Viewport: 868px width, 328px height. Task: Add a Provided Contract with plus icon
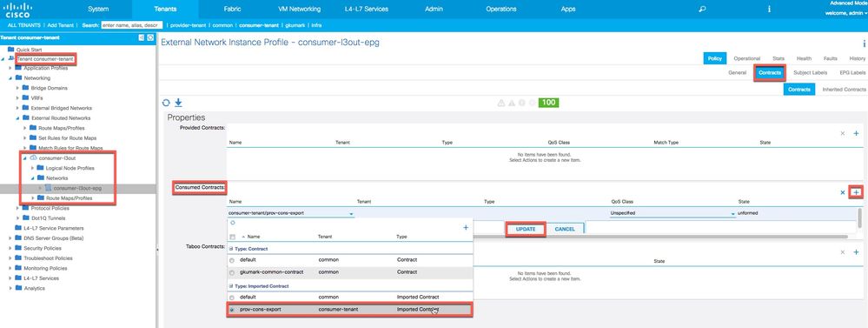(x=857, y=133)
